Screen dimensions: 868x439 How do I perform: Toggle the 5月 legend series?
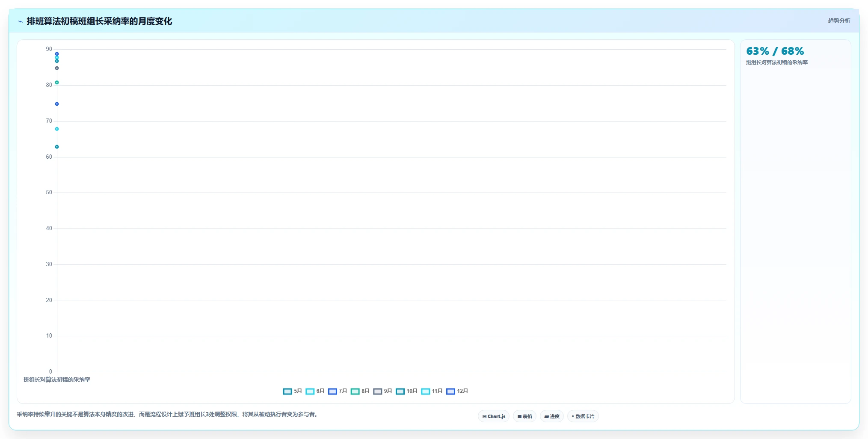tap(292, 391)
